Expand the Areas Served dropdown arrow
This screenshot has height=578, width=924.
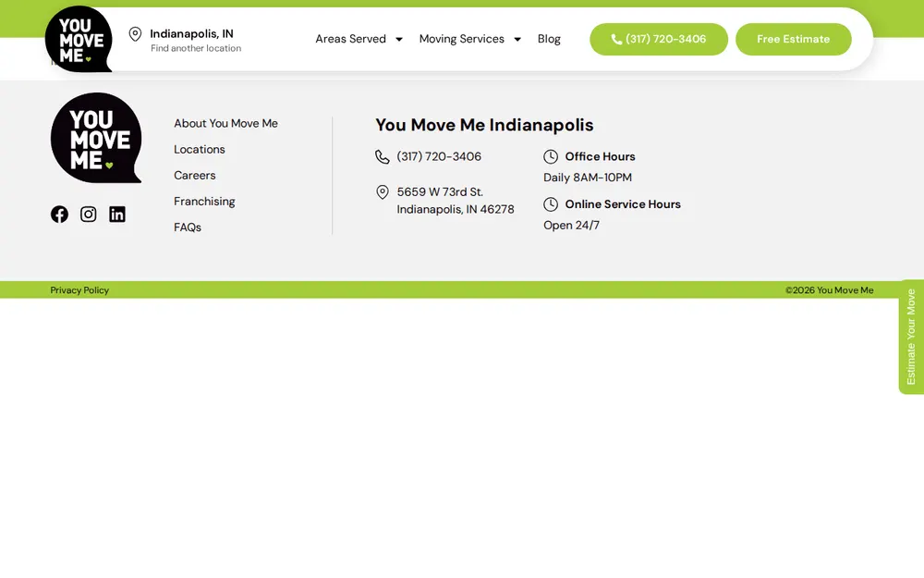click(399, 40)
